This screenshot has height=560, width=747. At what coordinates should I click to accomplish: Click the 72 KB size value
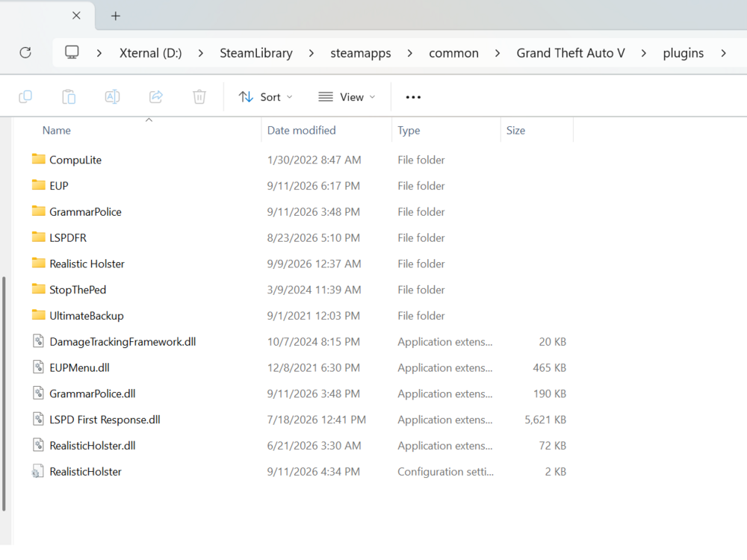552,445
